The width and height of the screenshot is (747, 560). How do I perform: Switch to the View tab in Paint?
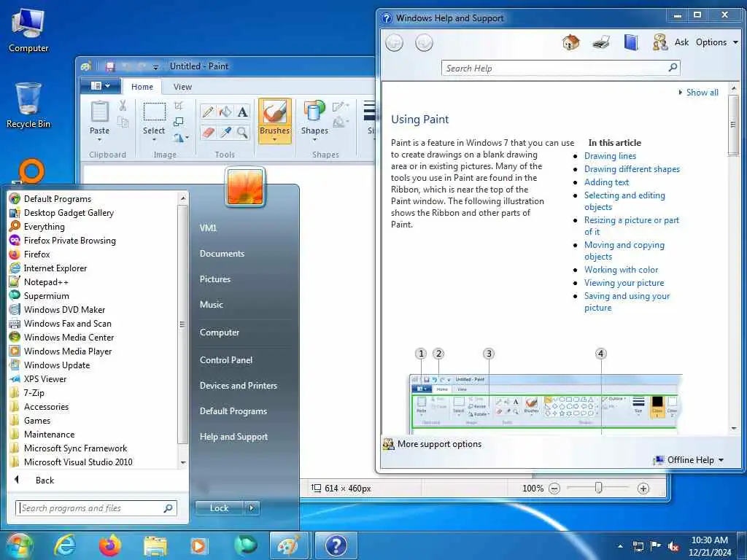[182, 87]
